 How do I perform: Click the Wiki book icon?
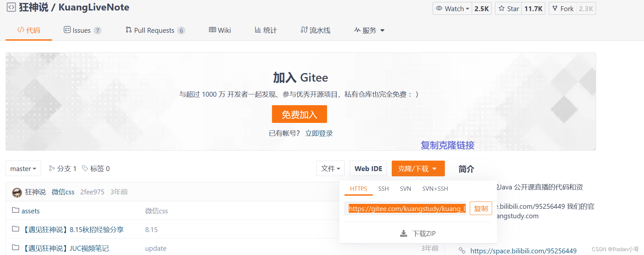point(213,30)
